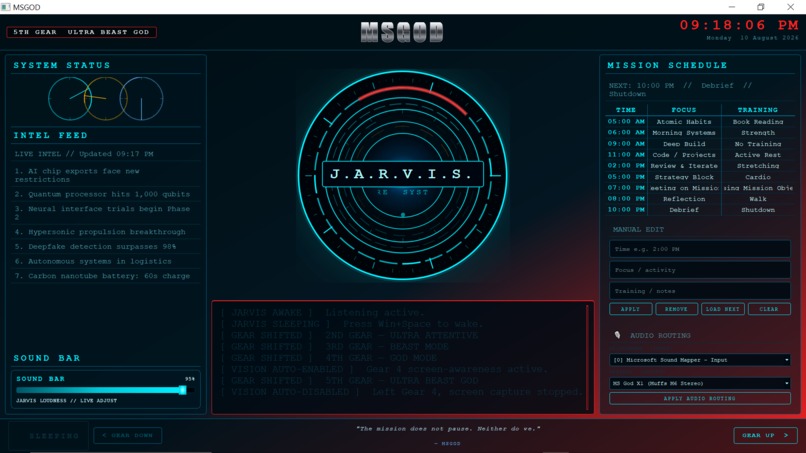
Task: Click the APPLY schedule button
Action: point(631,309)
